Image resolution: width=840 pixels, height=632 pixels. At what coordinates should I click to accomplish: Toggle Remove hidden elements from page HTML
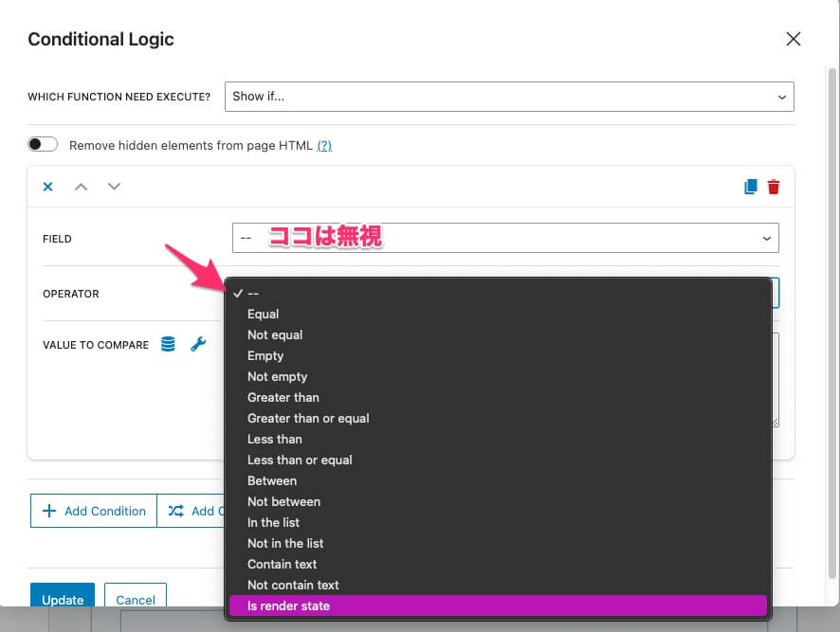(43, 145)
